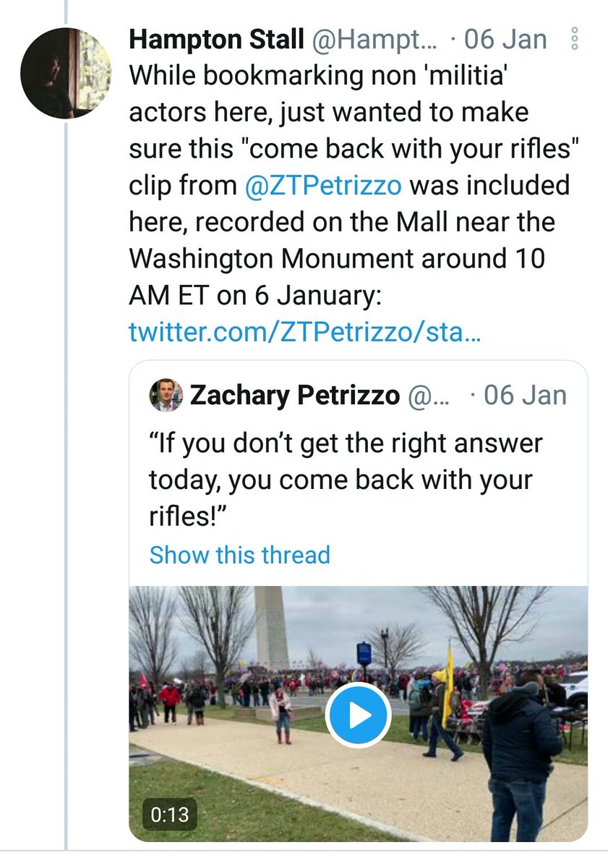Click the person in dark jacket in video frame

click(x=522, y=745)
